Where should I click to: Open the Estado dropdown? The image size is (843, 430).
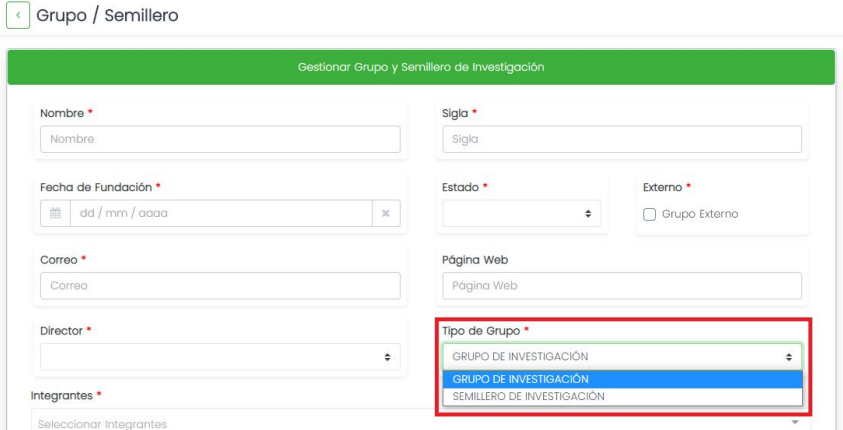(521, 213)
